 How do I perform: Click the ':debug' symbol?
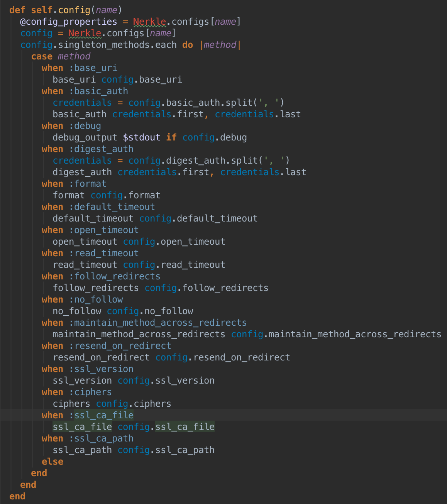click(85, 126)
